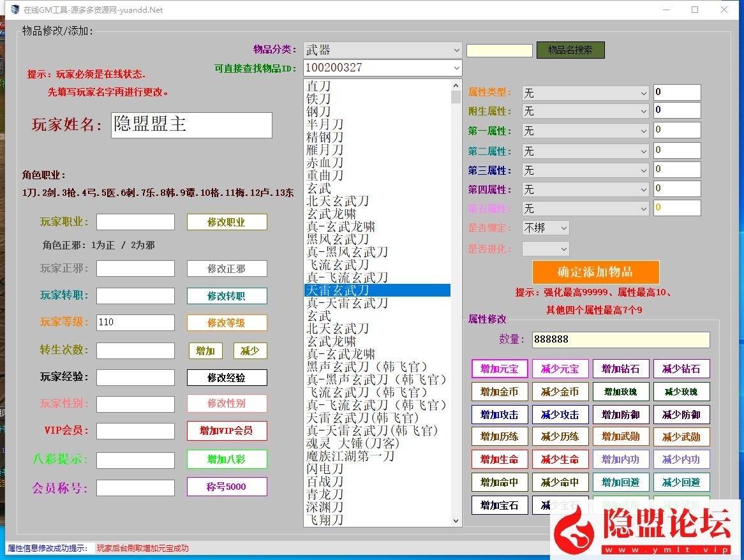Click the 物品名搜索 search button

(x=570, y=50)
